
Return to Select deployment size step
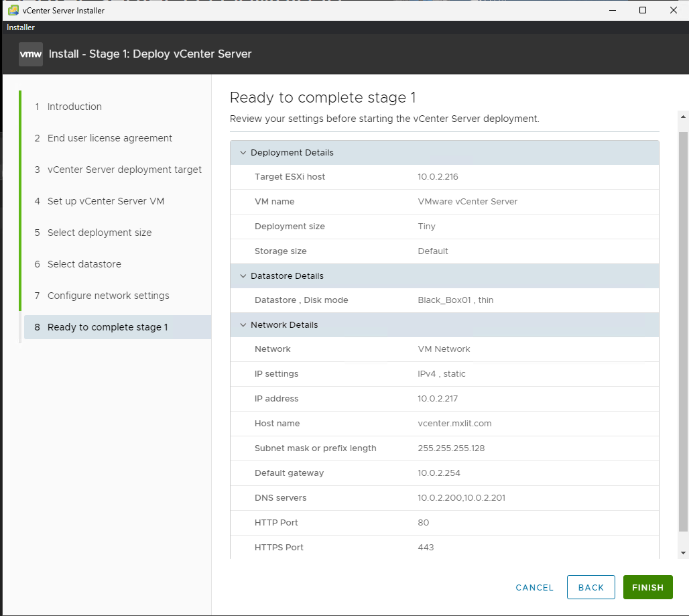click(x=99, y=233)
